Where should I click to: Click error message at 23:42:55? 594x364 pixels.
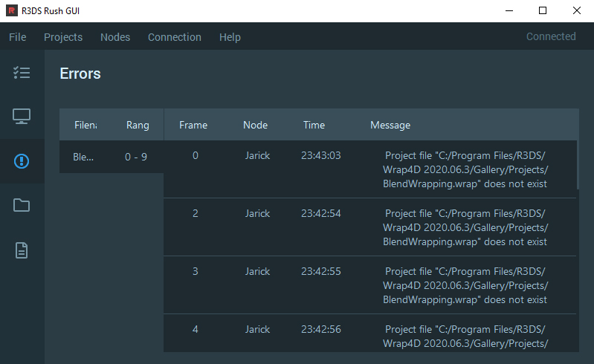[x=465, y=285]
